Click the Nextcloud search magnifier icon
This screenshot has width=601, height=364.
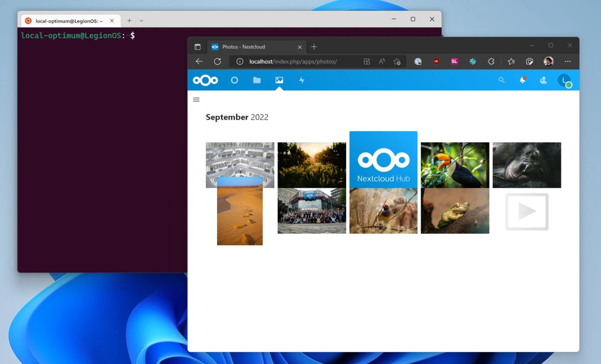[x=502, y=80]
